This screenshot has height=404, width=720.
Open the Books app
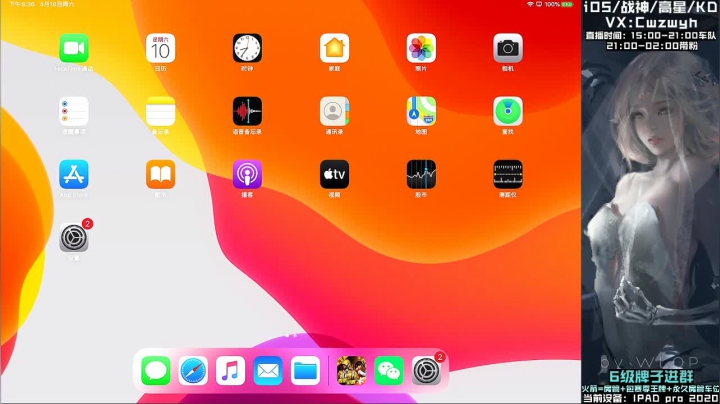[x=160, y=174]
